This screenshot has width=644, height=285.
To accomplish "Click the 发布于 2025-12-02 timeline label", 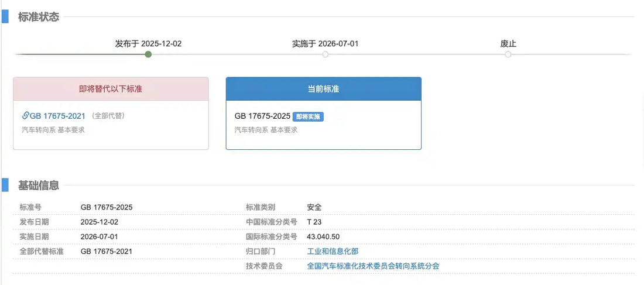I will pyautogui.click(x=148, y=43).
